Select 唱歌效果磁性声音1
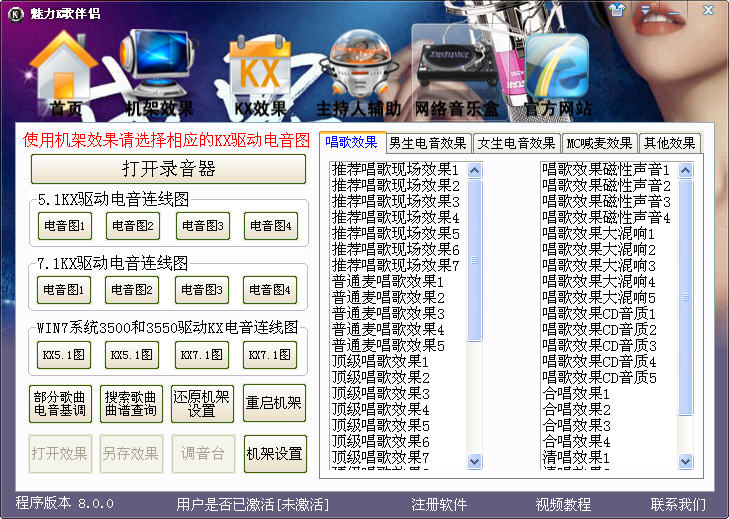Viewport: 729px width, 519px height. (606, 169)
